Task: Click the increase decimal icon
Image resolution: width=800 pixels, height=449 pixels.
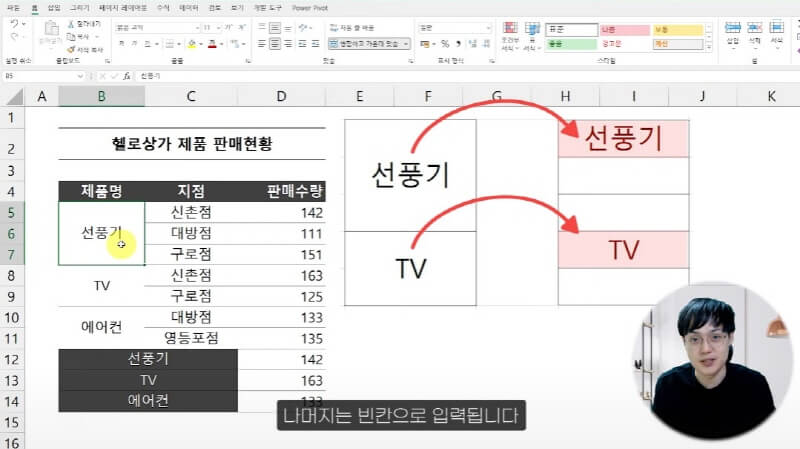Action: [x=473, y=44]
